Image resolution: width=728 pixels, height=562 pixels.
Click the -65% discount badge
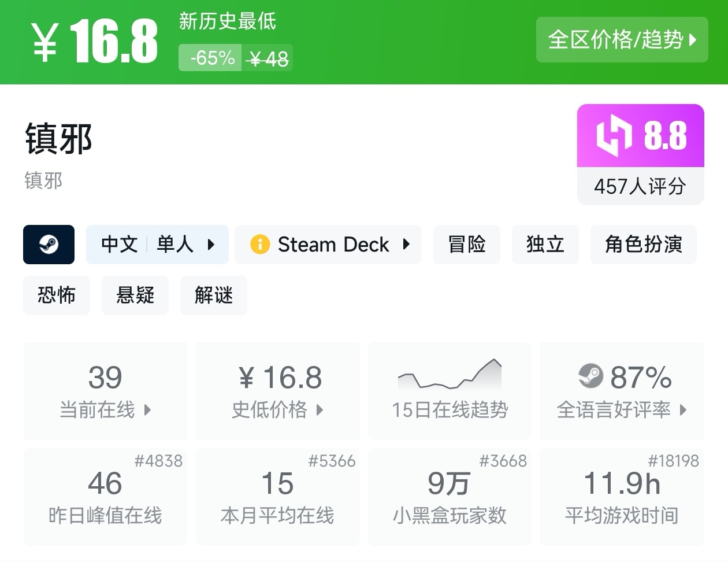pyautogui.click(x=210, y=58)
